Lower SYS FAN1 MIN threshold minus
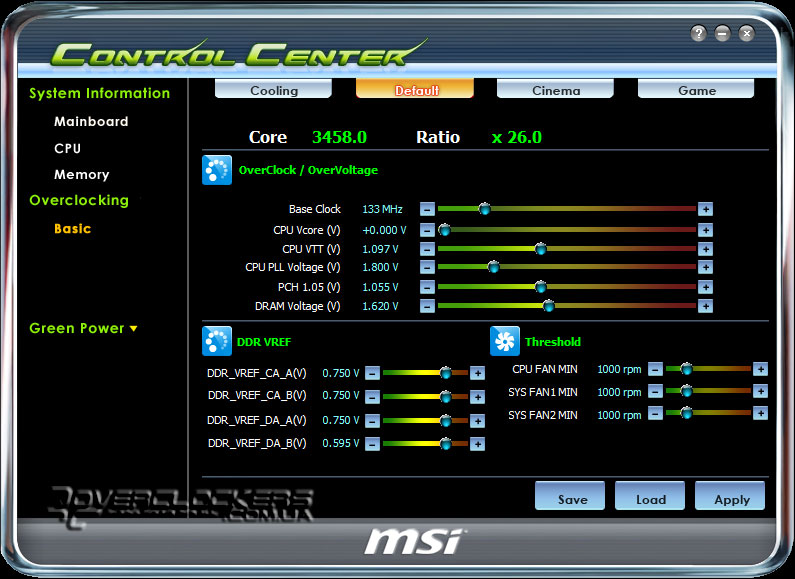The height and width of the screenshot is (579, 795). coord(655,391)
